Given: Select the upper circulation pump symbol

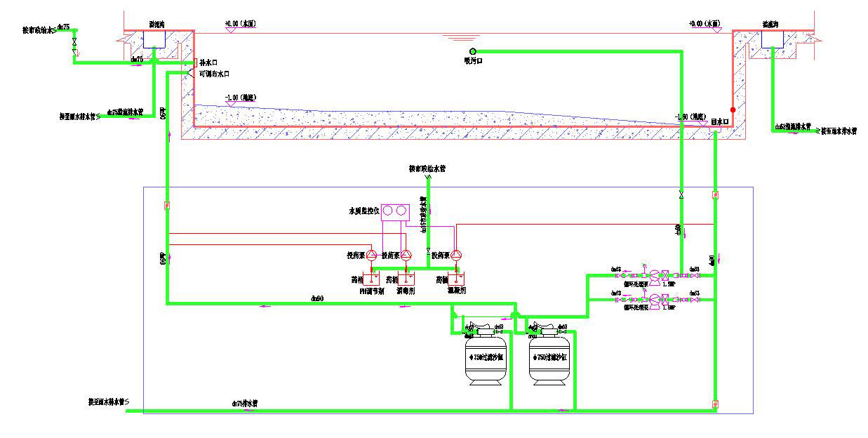Looking at the screenshot, I should [654, 274].
